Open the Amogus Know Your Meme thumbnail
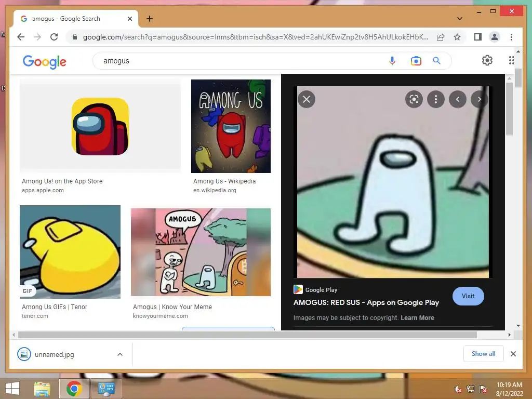This screenshot has width=532, height=399. coord(201,252)
